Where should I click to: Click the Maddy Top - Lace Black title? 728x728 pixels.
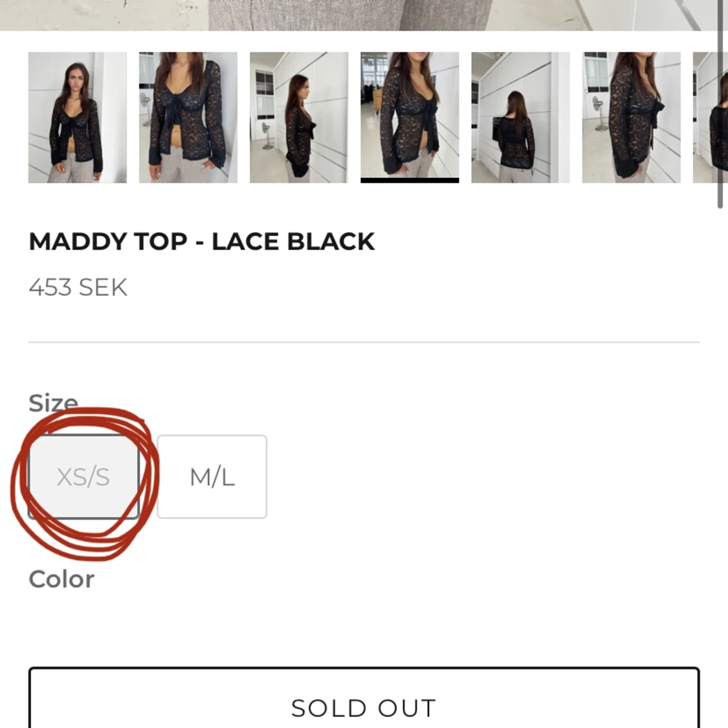point(201,241)
